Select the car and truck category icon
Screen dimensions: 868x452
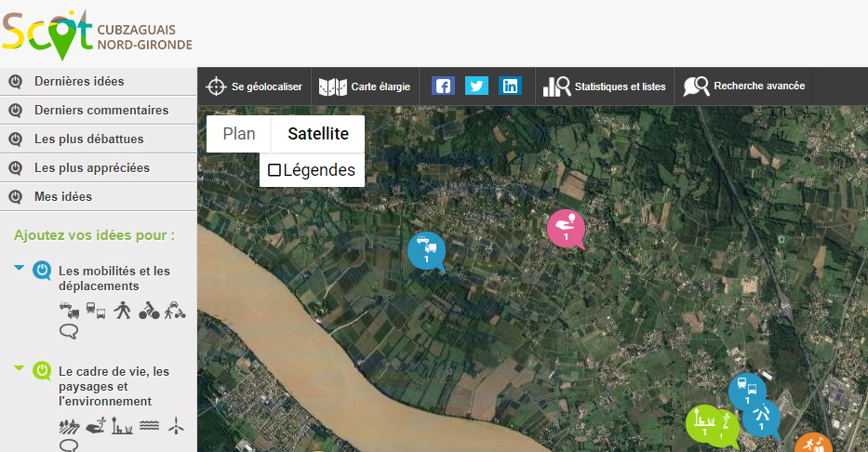69,311
